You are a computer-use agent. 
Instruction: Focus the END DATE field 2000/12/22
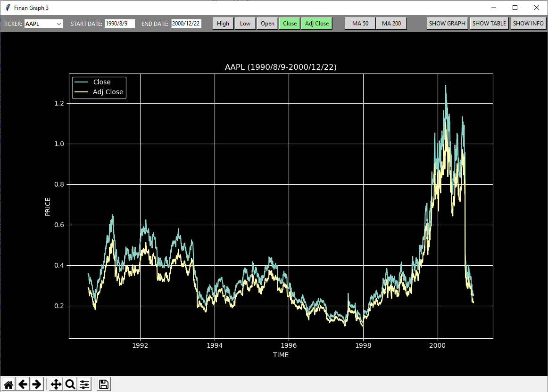(x=186, y=24)
